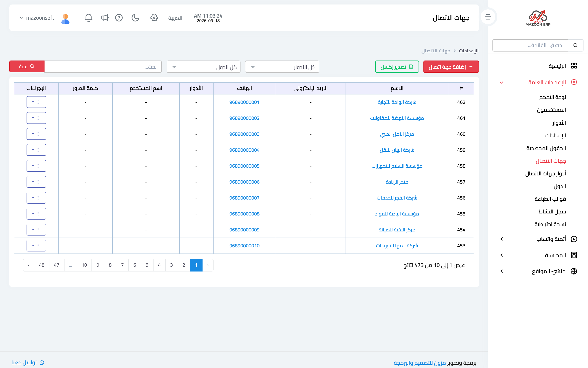
Task: Open the settings gear in header
Action: coord(154,18)
